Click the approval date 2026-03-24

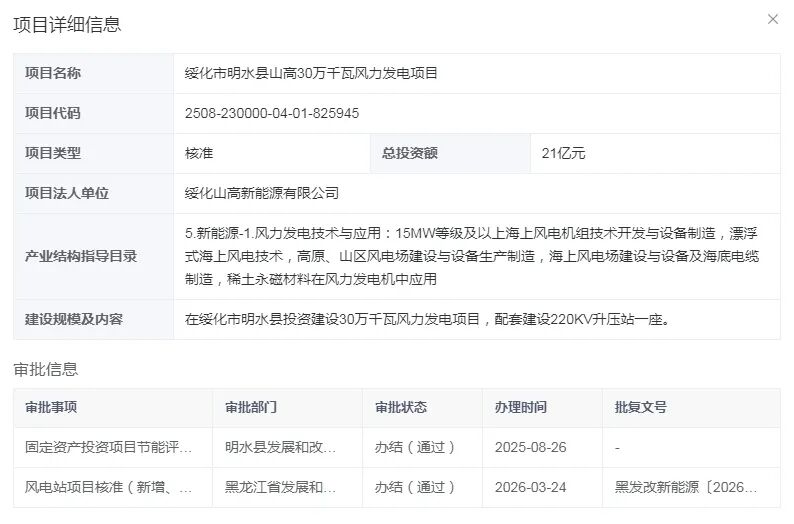pos(531,487)
